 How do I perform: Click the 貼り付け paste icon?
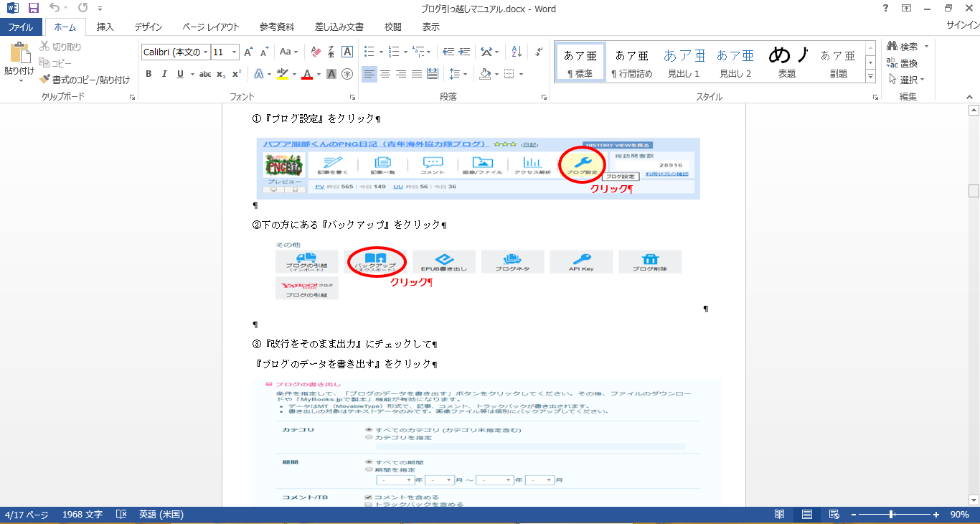[x=19, y=54]
